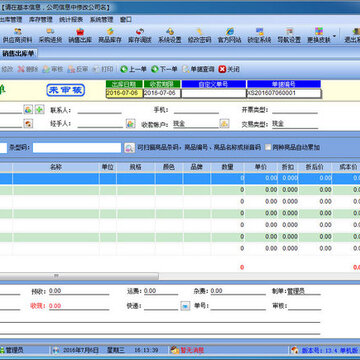Click the 删除 delete toolbar button
Screen dimensions: 360x360
pos(28,69)
